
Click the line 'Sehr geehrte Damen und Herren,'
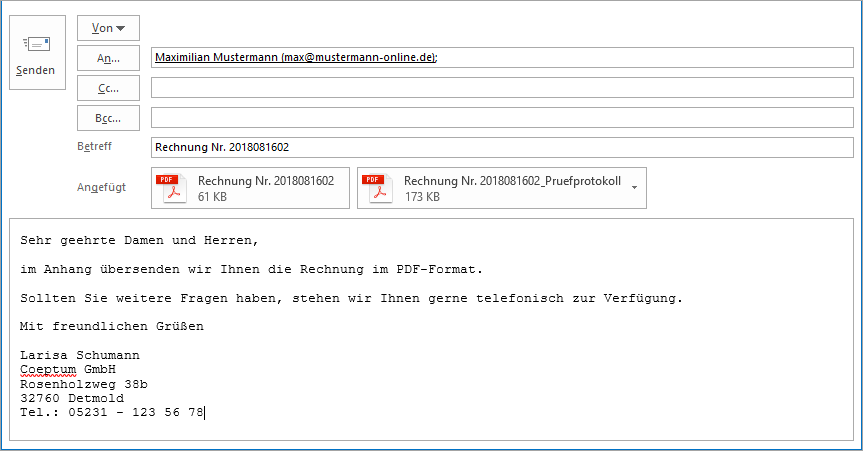click(139, 241)
